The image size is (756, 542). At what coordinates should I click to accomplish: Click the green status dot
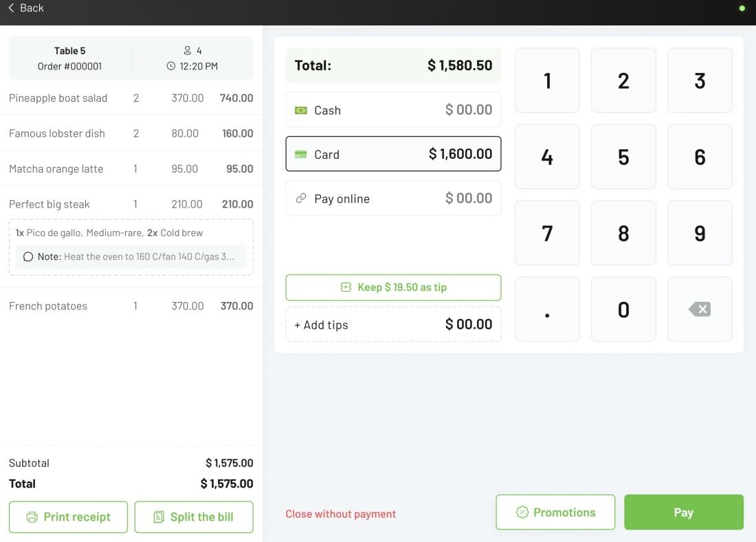tap(742, 8)
